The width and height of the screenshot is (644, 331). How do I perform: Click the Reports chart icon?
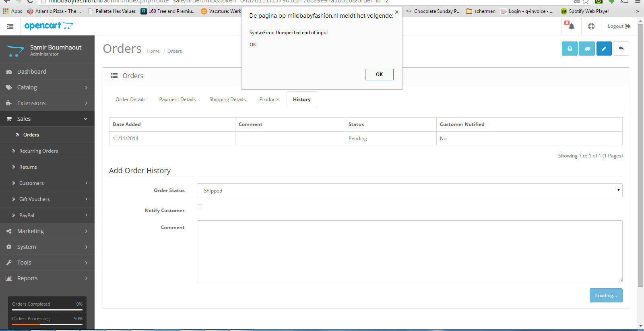9,278
